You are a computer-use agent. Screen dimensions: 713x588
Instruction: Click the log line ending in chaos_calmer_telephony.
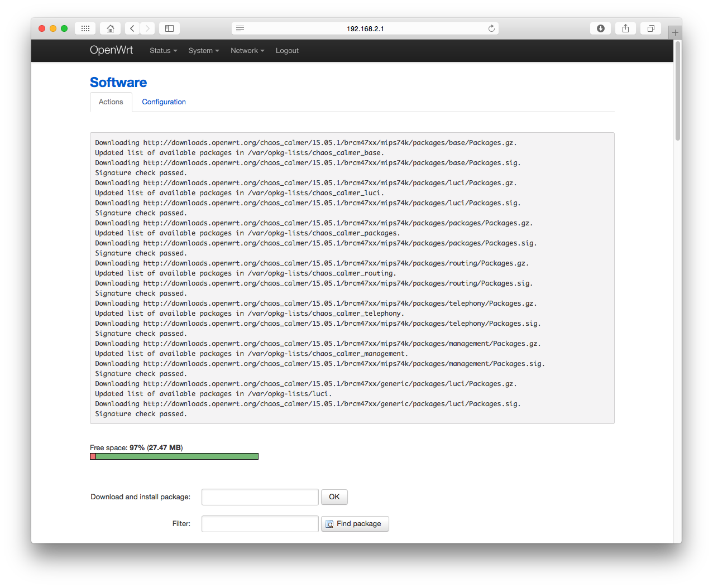250,314
